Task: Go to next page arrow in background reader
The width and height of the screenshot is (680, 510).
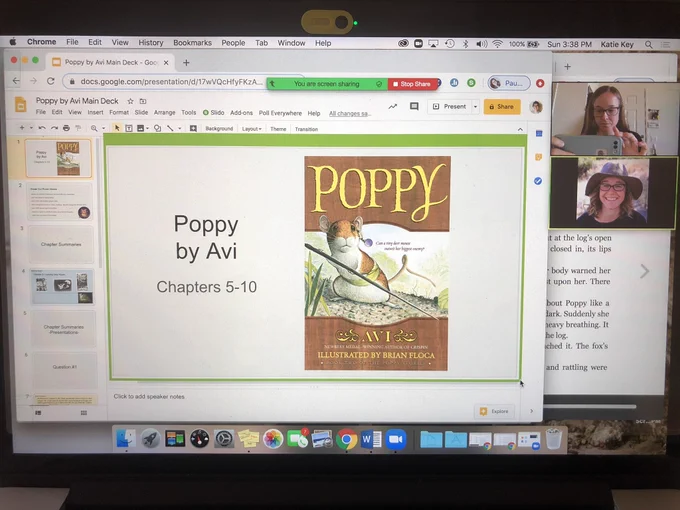Action: pos(644,271)
